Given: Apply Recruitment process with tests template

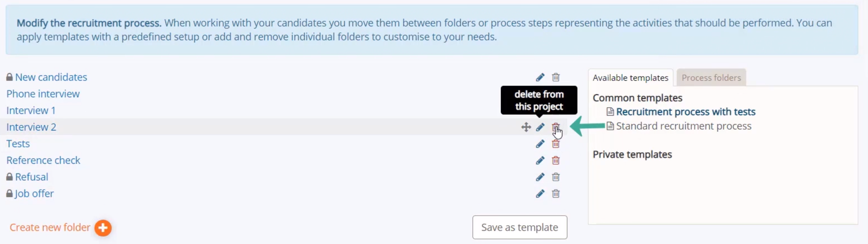Looking at the screenshot, I should (686, 112).
